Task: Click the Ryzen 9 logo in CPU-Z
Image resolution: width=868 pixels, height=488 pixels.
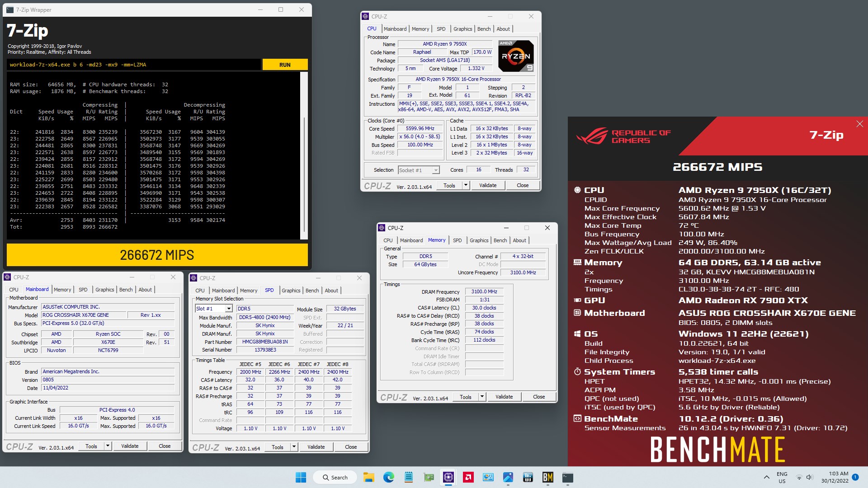Action: 516,56
